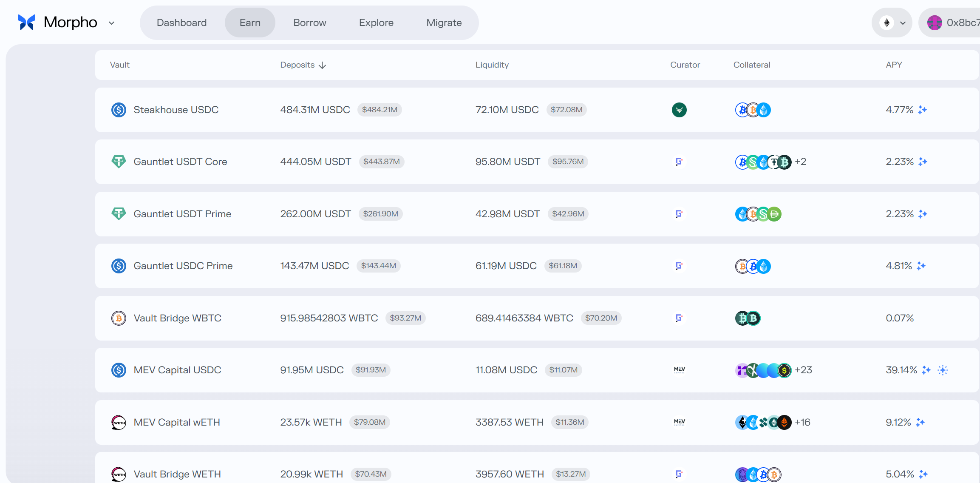Open the Gauntlet USDC Prime vault
This screenshot has height=483, width=980.
click(x=183, y=266)
